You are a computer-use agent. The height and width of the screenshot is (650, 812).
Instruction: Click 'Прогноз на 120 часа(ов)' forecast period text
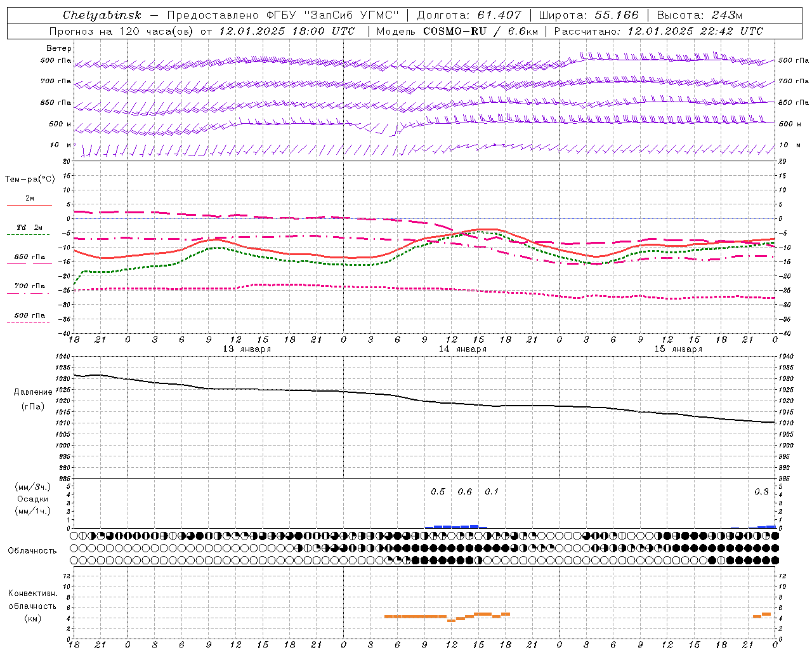click(122, 31)
